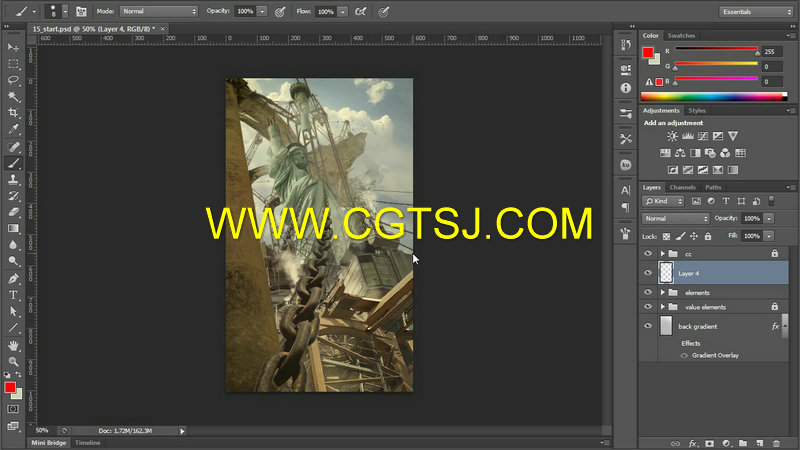Expand the value elements group

[662, 307]
